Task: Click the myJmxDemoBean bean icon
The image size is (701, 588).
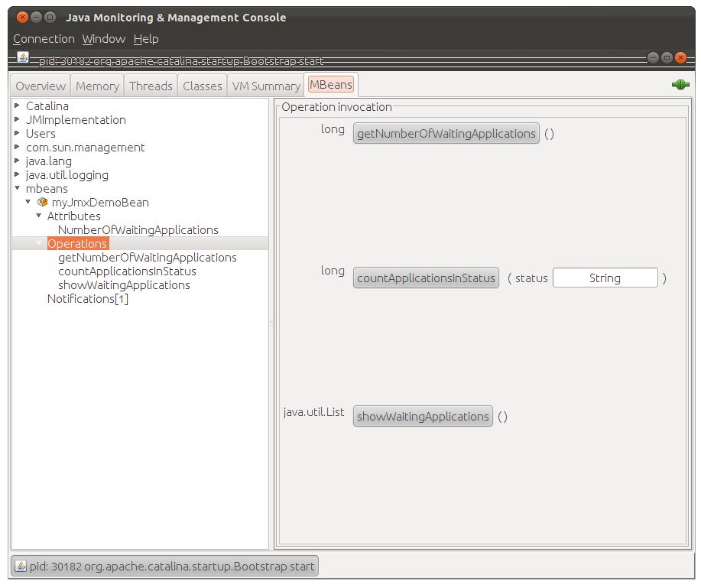Action: coord(43,202)
